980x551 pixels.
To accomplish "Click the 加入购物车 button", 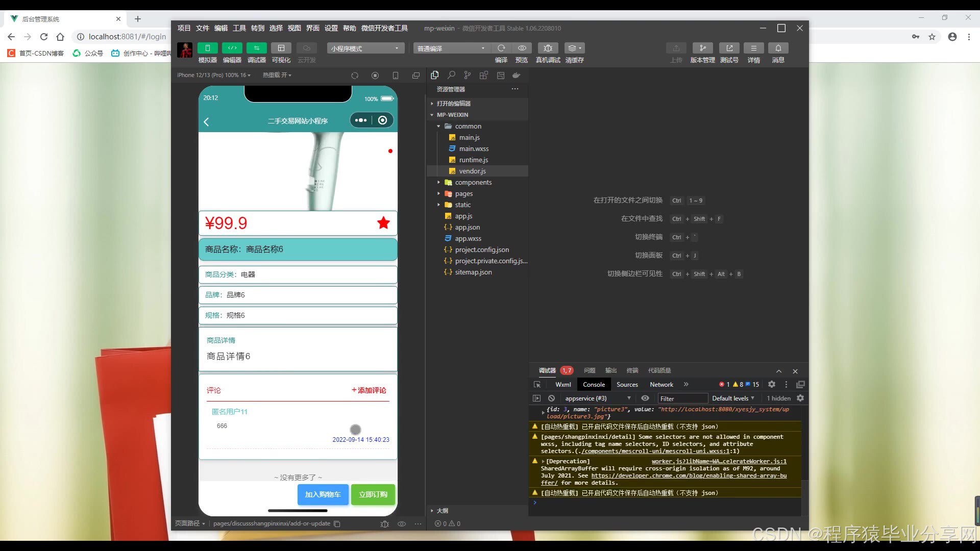I will 323,494.
